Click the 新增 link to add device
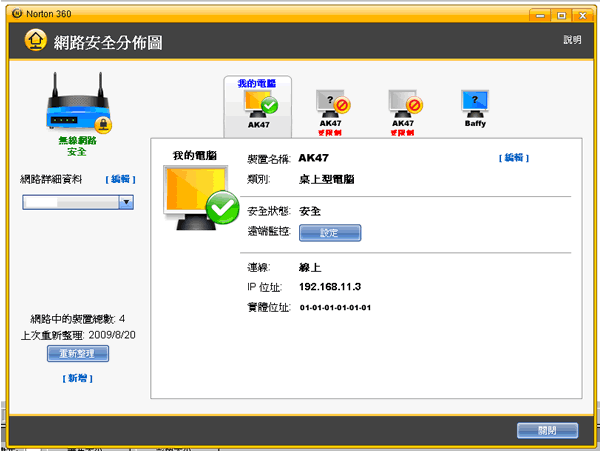This screenshot has height=451, width=600. click(x=78, y=378)
